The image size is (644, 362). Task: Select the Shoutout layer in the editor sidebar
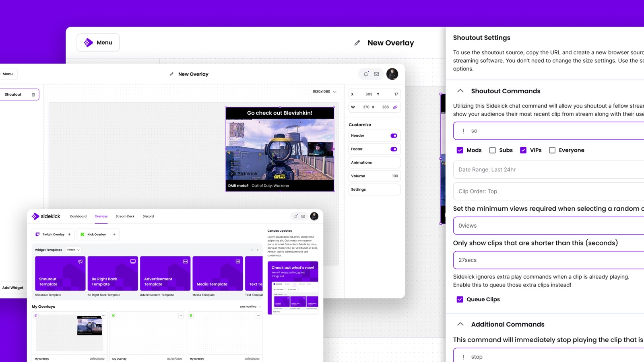tap(19, 95)
